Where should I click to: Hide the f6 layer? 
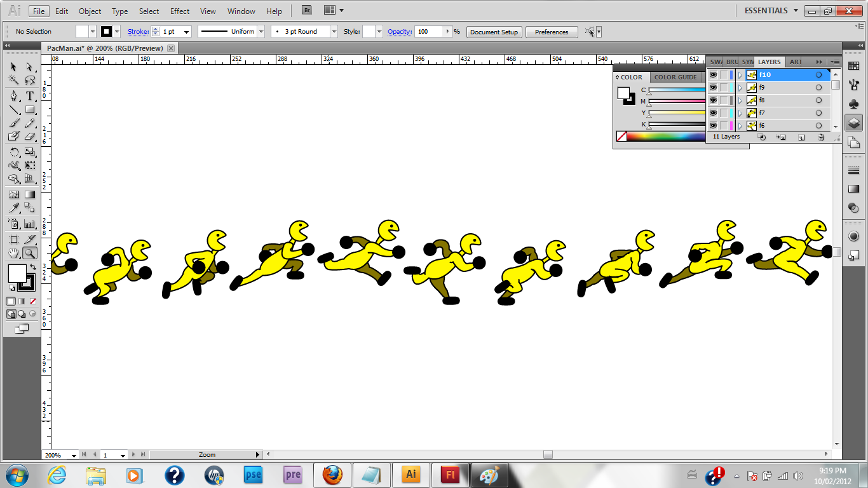click(x=714, y=125)
